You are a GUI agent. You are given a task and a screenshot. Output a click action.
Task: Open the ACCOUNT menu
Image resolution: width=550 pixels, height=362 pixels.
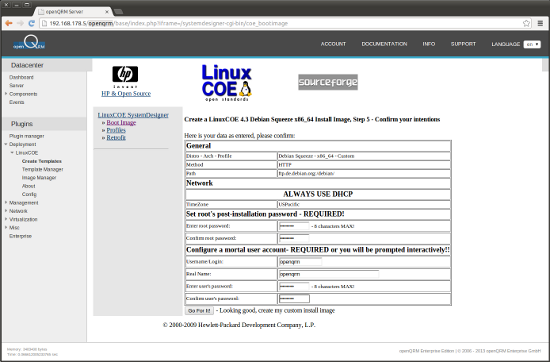click(333, 44)
